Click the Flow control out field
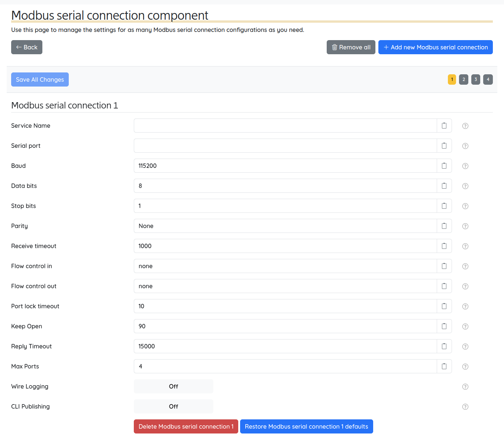 [x=285, y=286]
